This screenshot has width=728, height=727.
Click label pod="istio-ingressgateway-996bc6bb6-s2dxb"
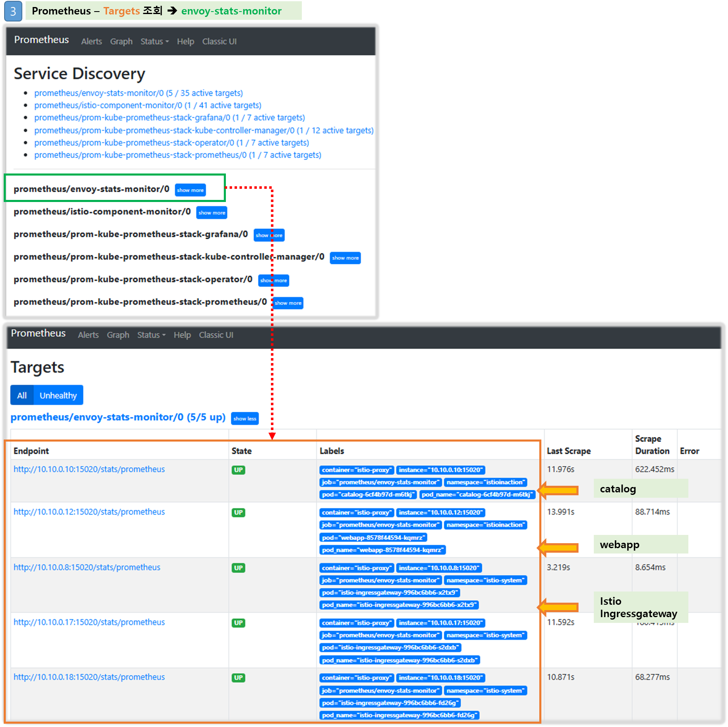pyautogui.click(x=390, y=648)
